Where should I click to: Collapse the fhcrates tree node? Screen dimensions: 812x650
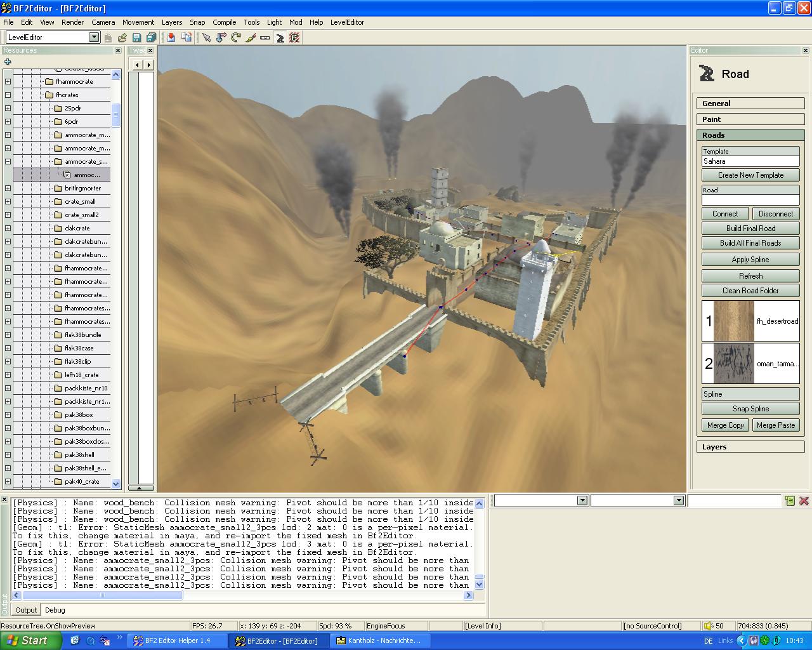[8, 95]
